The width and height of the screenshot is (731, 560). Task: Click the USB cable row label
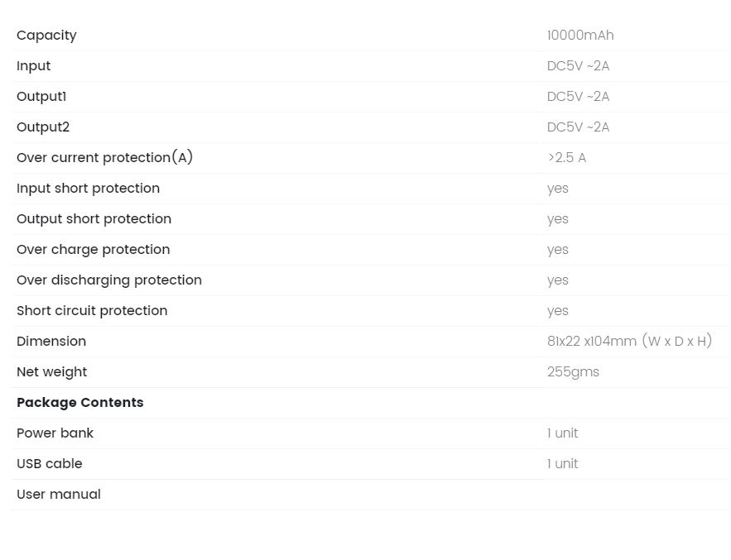(x=50, y=464)
